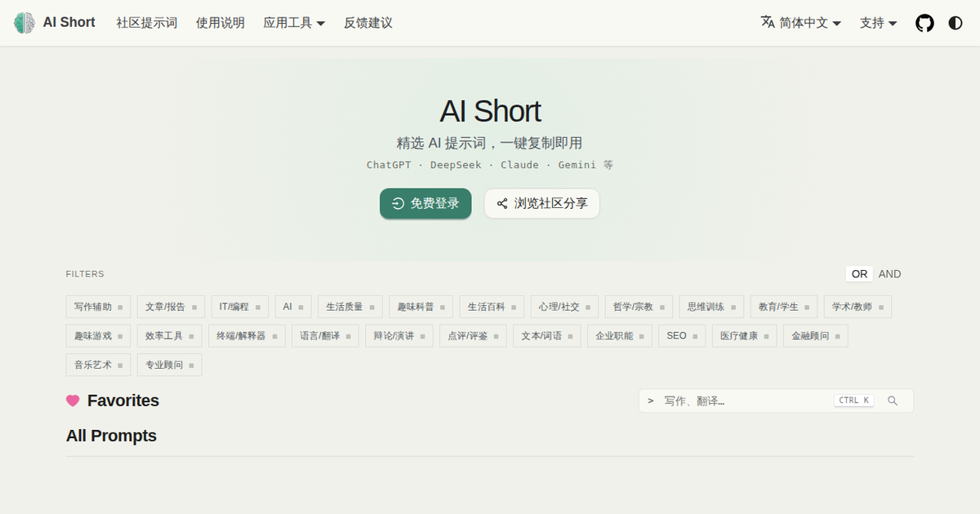Click the translate language icon

pyautogui.click(x=768, y=22)
